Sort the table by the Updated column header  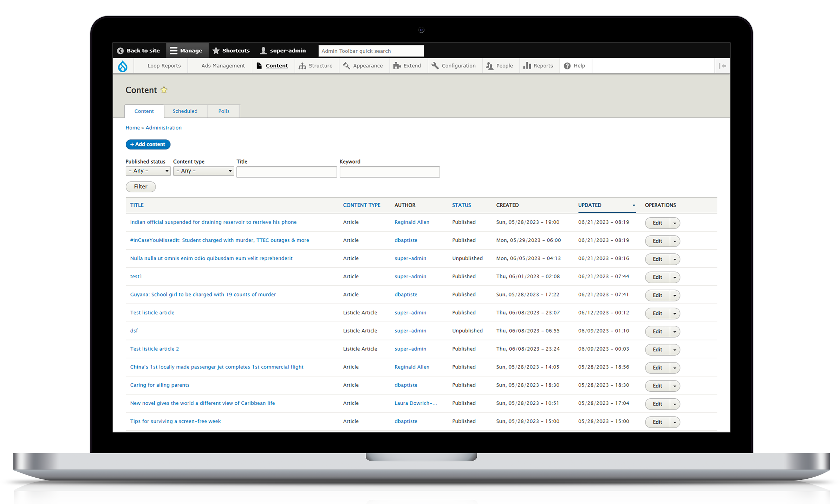coord(590,205)
